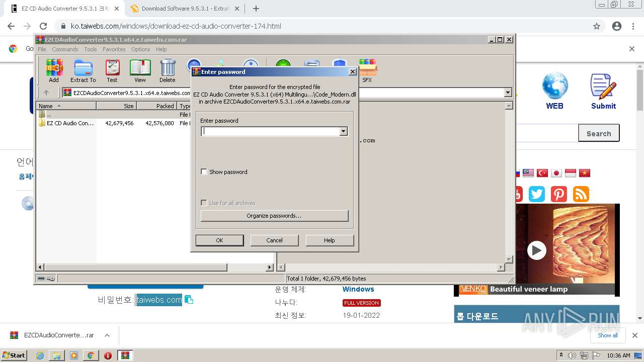Show hidden tray icons arrow
This screenshot has height=362, width=644.
[561, 355]
